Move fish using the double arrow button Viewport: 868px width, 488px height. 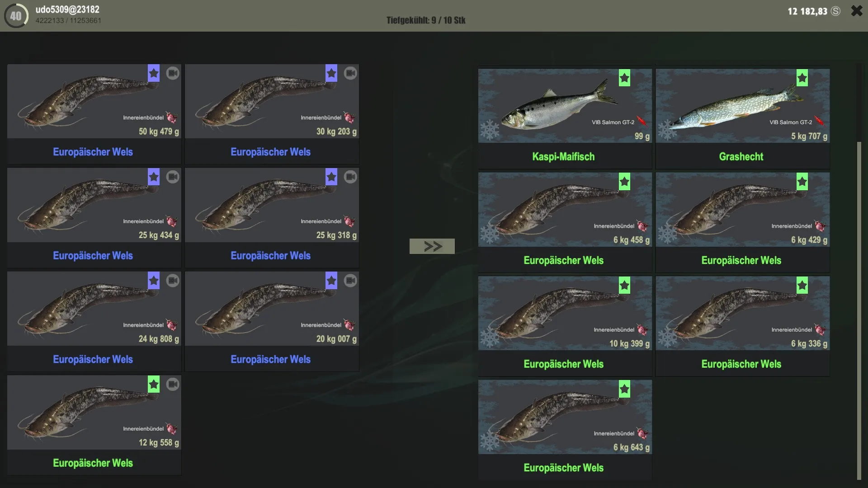[x=432, y=246]
